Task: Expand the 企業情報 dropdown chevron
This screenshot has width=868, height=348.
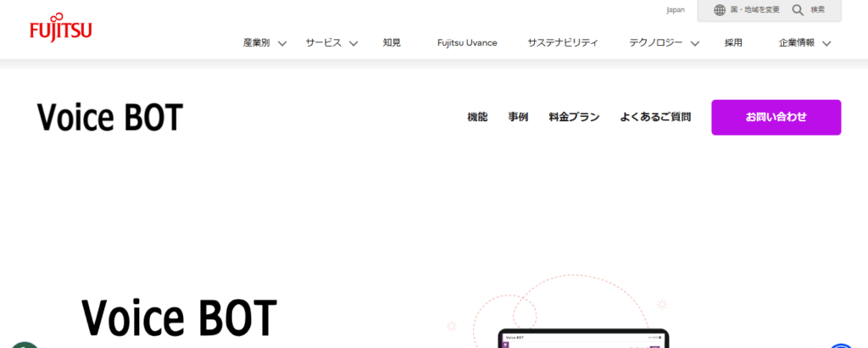Action: (x=826, y=44)
